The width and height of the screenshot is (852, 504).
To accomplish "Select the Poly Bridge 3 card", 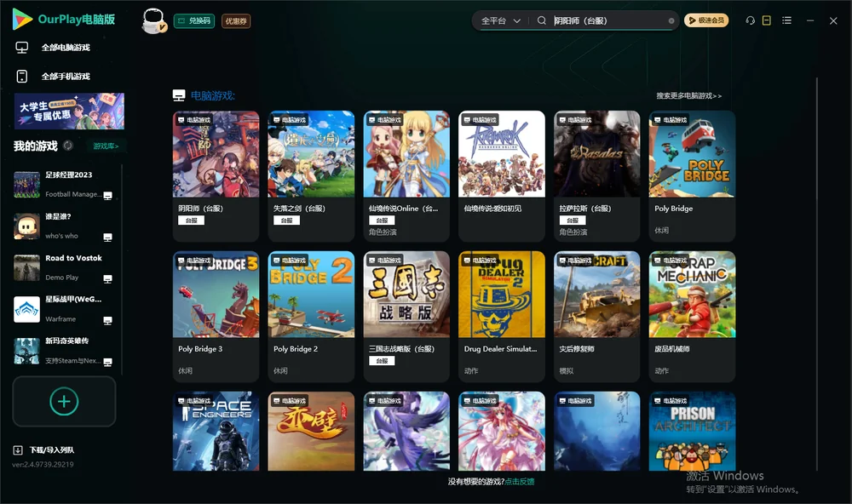I will click(216, 317).
